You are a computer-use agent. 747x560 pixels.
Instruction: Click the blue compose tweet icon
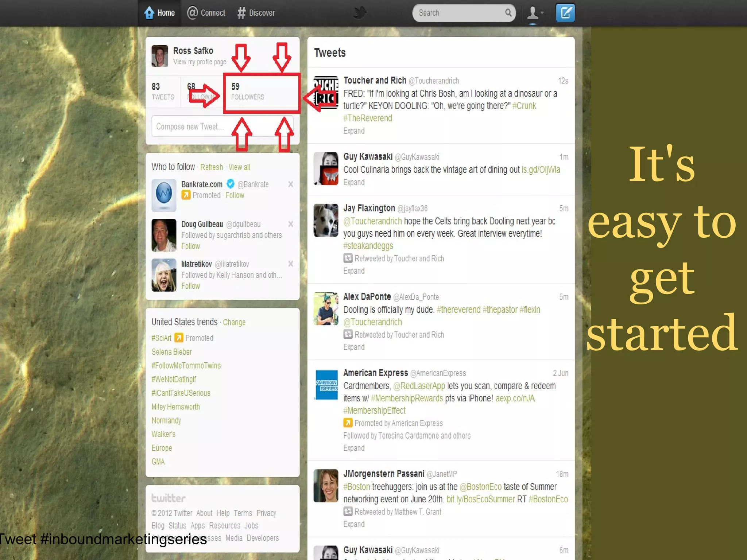pos(565,13)
